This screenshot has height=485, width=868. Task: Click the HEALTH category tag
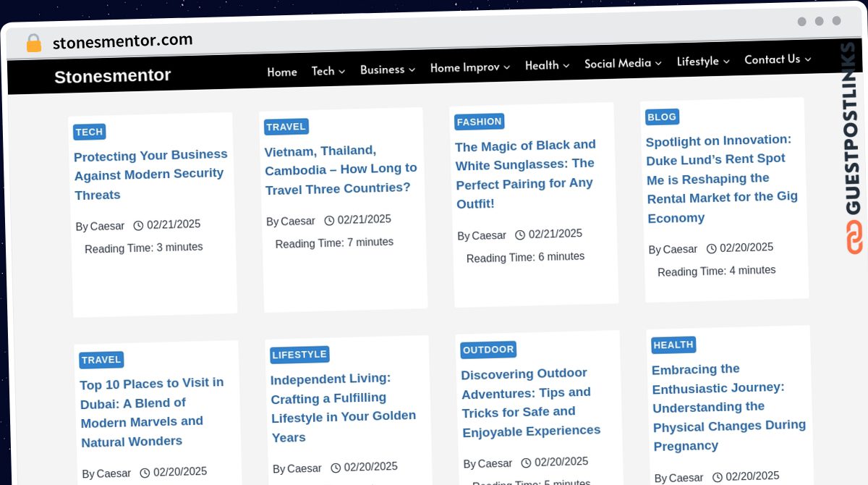(x=673, y=345)
